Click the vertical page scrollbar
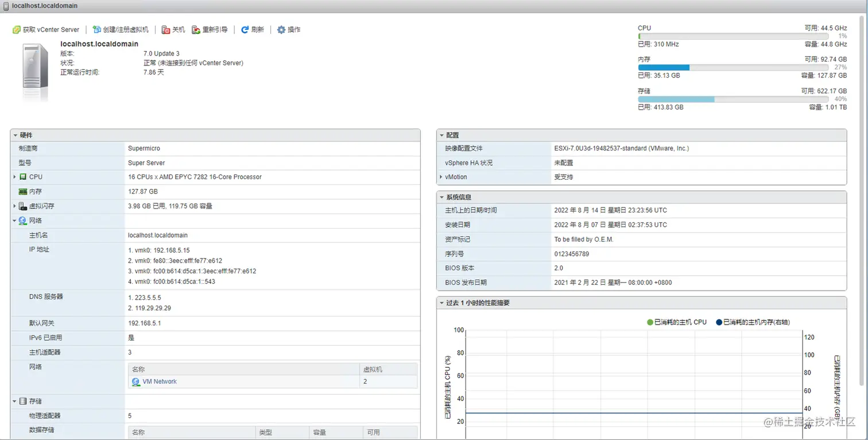The image size is (868, 440). [x=862, y=201]
